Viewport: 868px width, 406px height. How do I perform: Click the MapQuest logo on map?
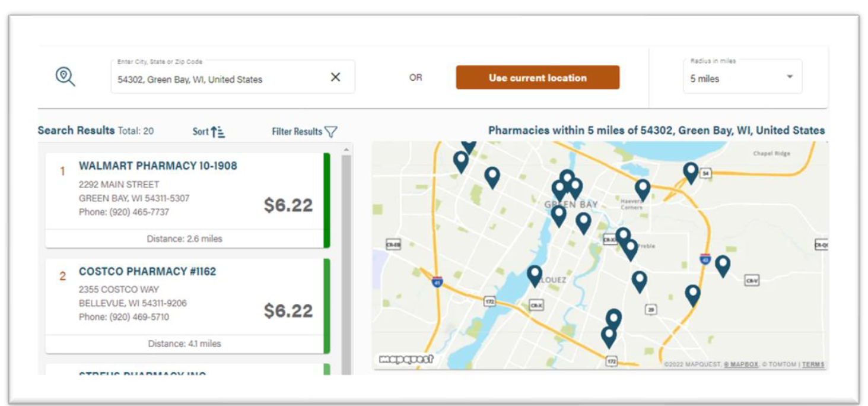coord(406,359)
